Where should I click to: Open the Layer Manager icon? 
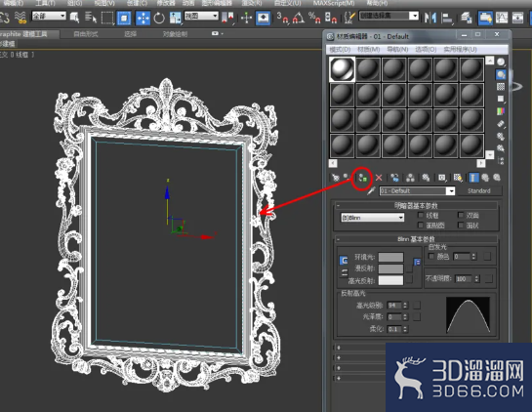point(466,18)
